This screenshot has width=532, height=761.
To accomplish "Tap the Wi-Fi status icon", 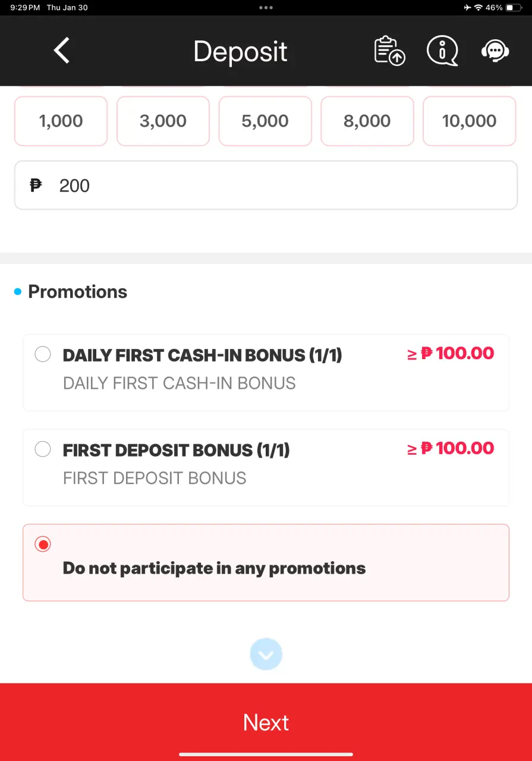I will (478, 8).
